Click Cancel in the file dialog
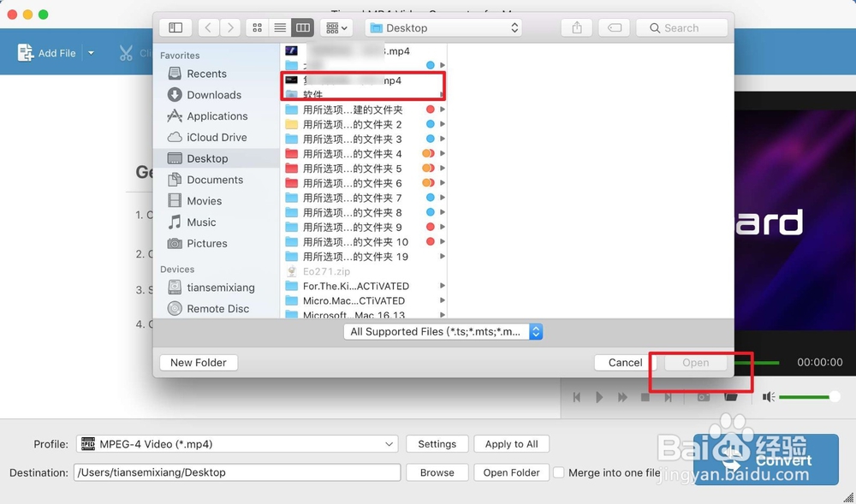The width and height of the screenshot is (856, 504). pos(625,363)
